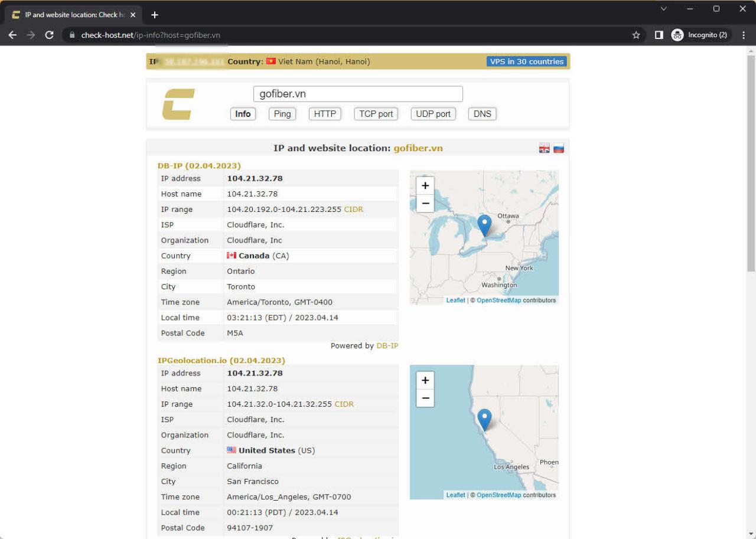This screenshot has width=756, height=539.
Task: Click the map marker near San Francisco
Action: pos(484,420)
